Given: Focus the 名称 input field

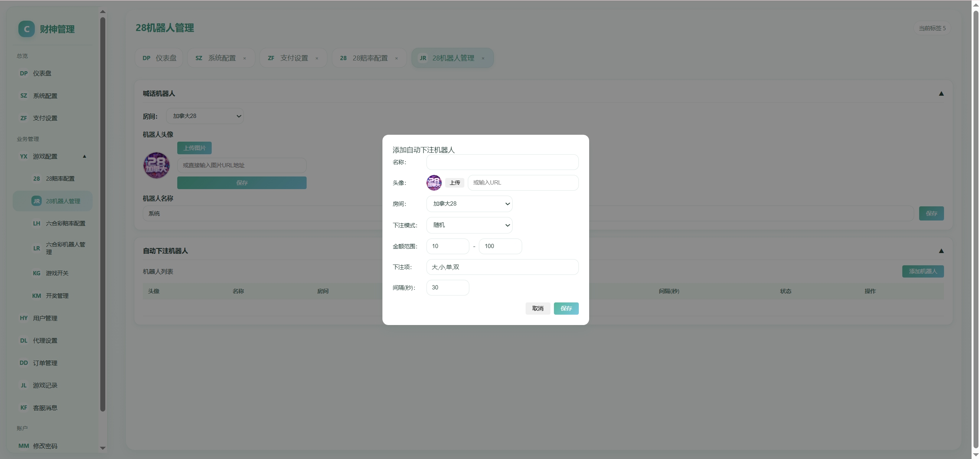Looking at the screenshot, I should click(502, 162).
